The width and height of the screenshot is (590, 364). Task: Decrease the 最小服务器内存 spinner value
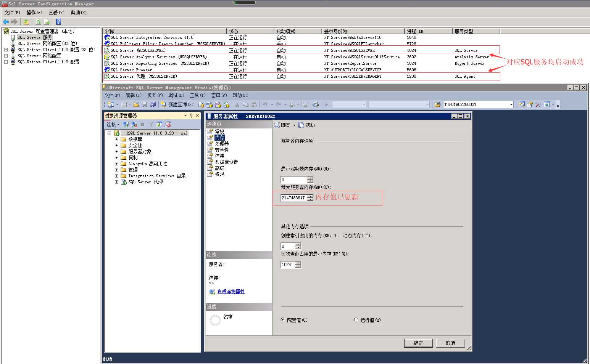click(x=310, y=181)
